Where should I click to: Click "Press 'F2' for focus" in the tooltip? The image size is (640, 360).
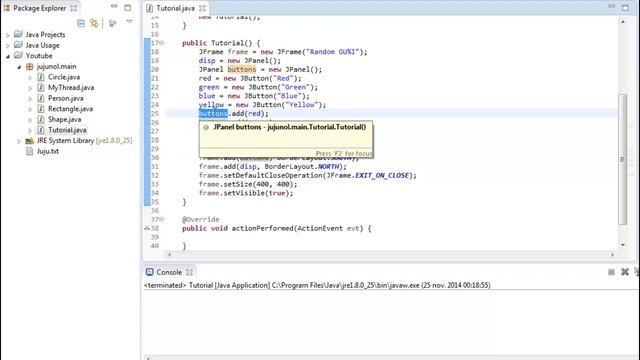click(x=344, y=154)
